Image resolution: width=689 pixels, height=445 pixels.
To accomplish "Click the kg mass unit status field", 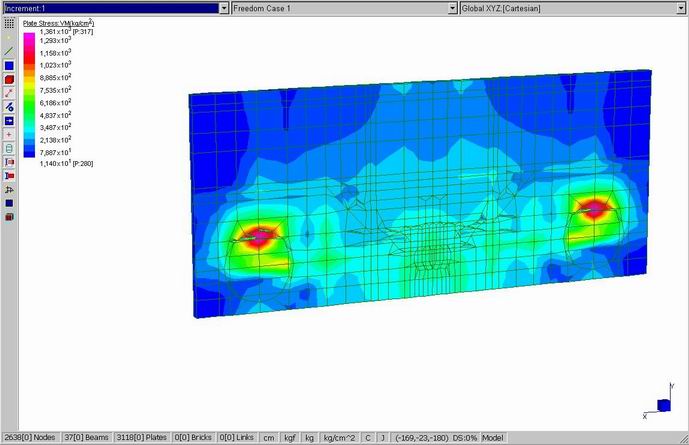I will coord(309,438).
